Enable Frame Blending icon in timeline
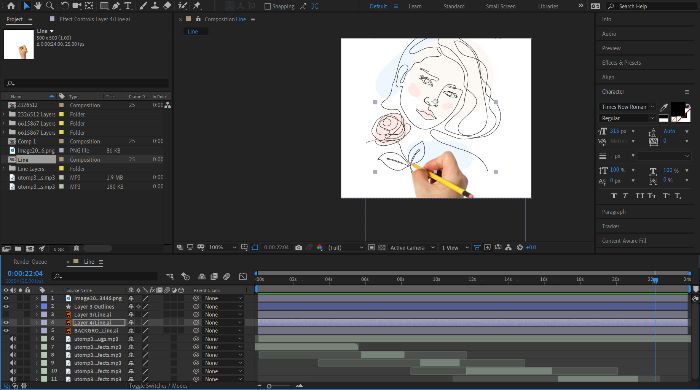700x390 pixels. [214, 277]
